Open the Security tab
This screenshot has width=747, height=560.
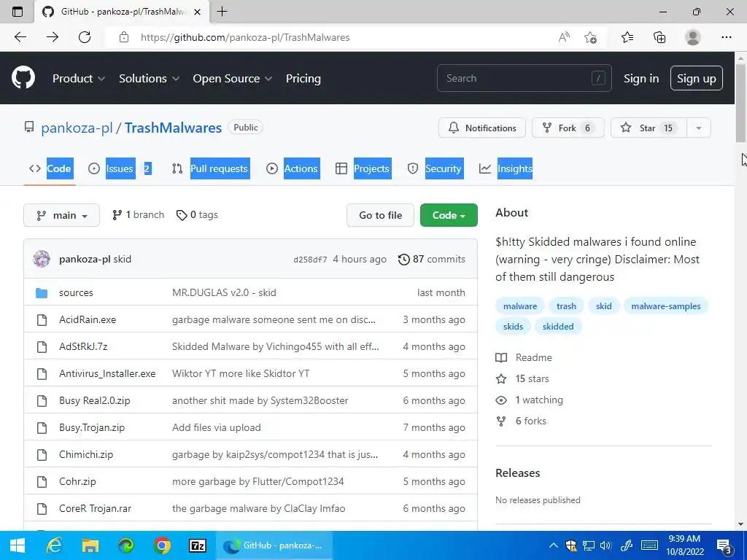click(x=435, y=168)
